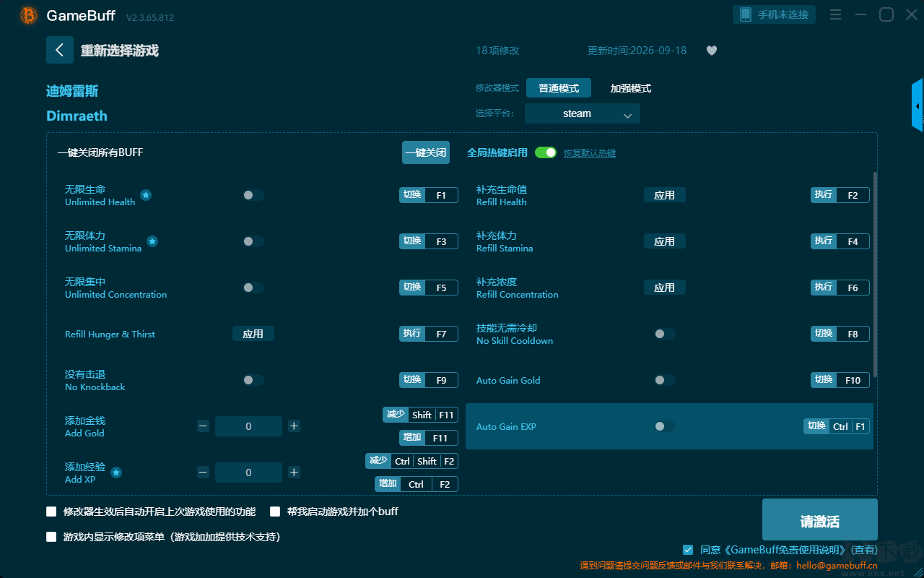The width and height of the screenshot is (924, 578).
Task: Click the 恢复默认热键 link
Action: 590,153
